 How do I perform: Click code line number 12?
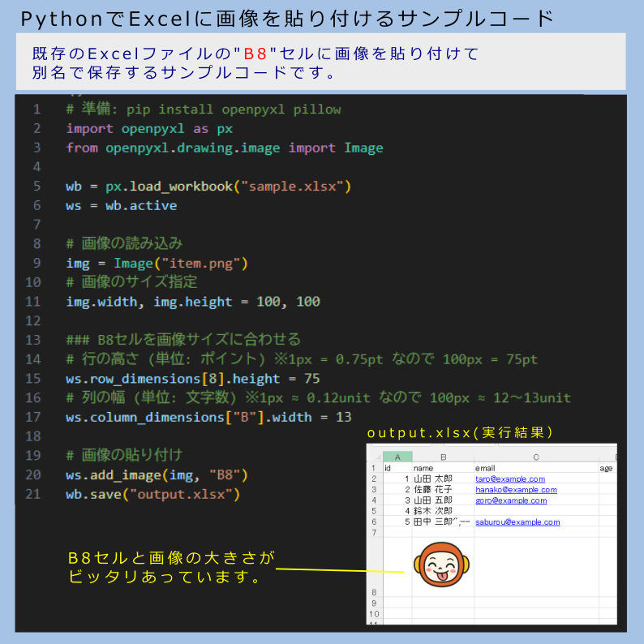click(33, 320)
